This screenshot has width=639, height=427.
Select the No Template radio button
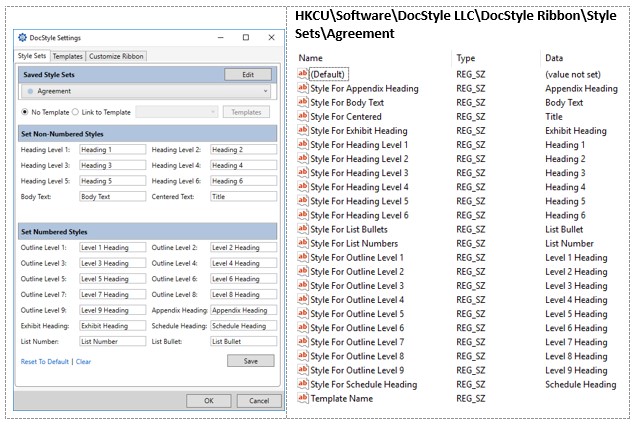pos(25,112)
